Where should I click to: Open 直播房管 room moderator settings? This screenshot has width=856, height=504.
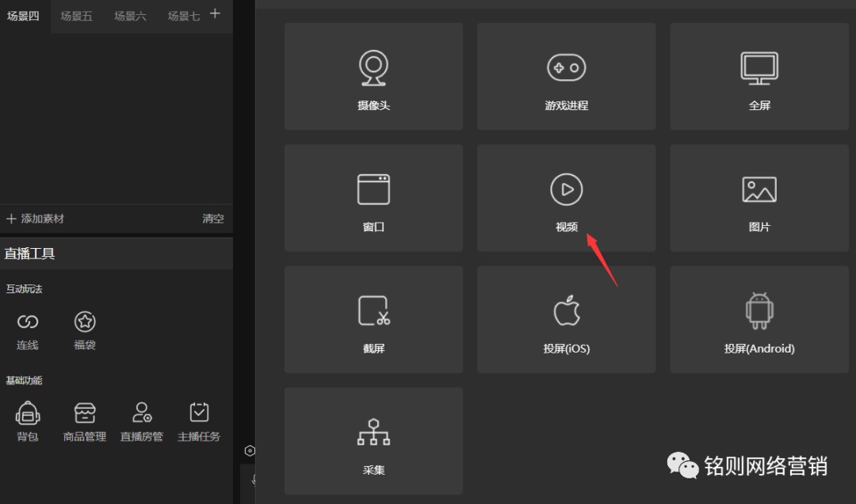[142, 422]
